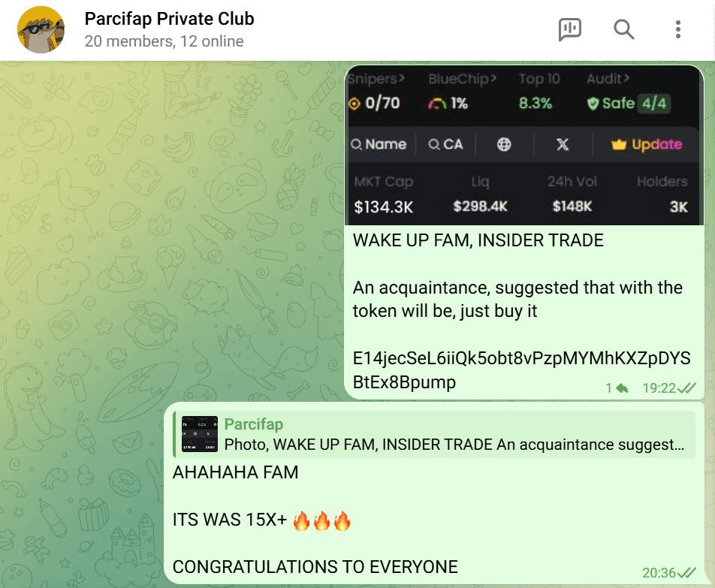
Task: Open the group title Parcifap Private Club
Action: [169, 19]
